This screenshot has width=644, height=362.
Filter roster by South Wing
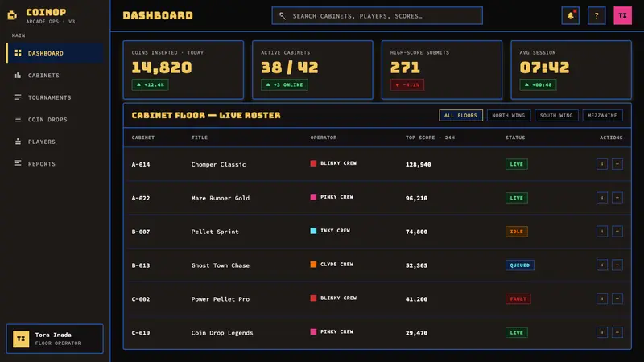pos(556,115)
